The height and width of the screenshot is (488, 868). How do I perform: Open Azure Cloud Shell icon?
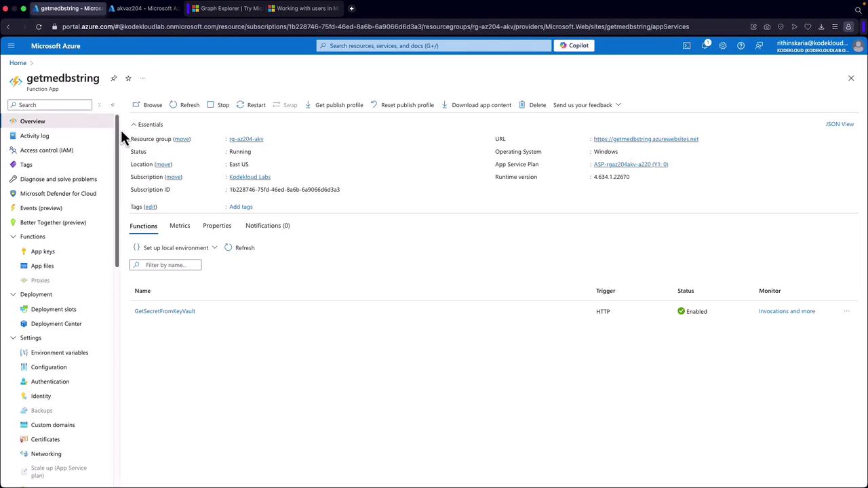pos(686,46)
